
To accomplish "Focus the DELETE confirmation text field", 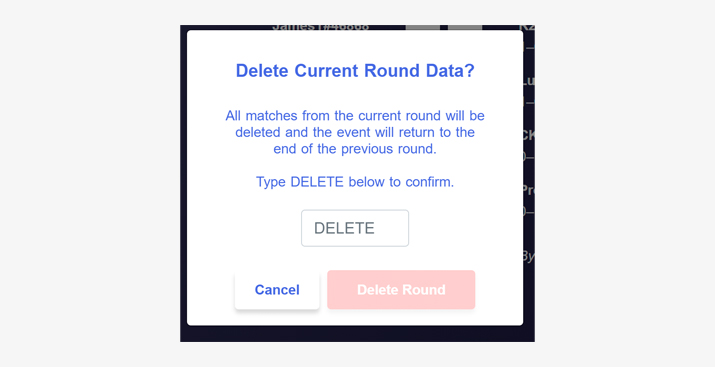I will [355, 228].
